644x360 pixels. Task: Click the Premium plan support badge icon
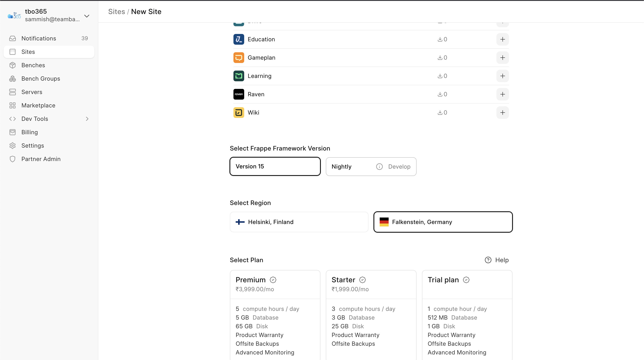(273, 280)
